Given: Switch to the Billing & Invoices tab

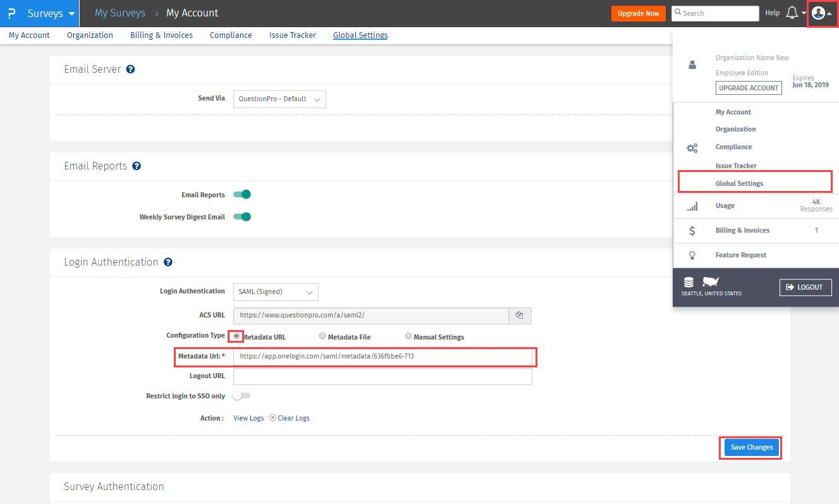Looking at the screenshot, I should tap(161, 35).
